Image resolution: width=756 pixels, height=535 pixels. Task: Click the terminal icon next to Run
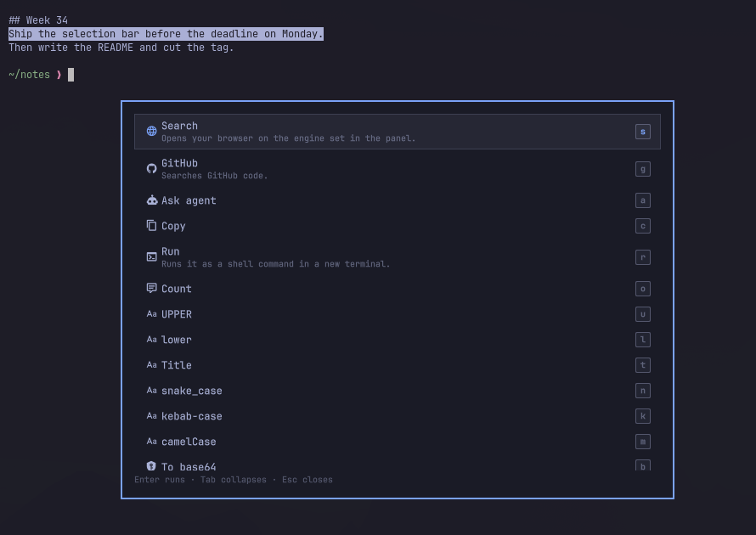click(x=151, y=257)
